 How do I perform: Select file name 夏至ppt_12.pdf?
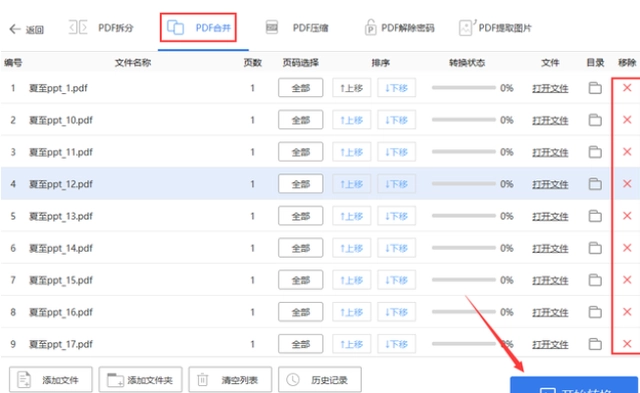click(61, 184)
